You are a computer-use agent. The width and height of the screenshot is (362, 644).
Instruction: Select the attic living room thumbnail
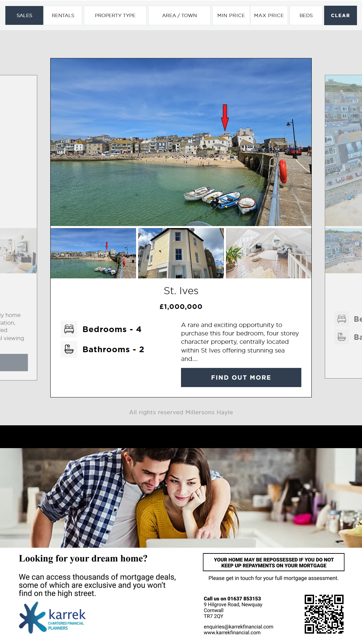point(268,253)
